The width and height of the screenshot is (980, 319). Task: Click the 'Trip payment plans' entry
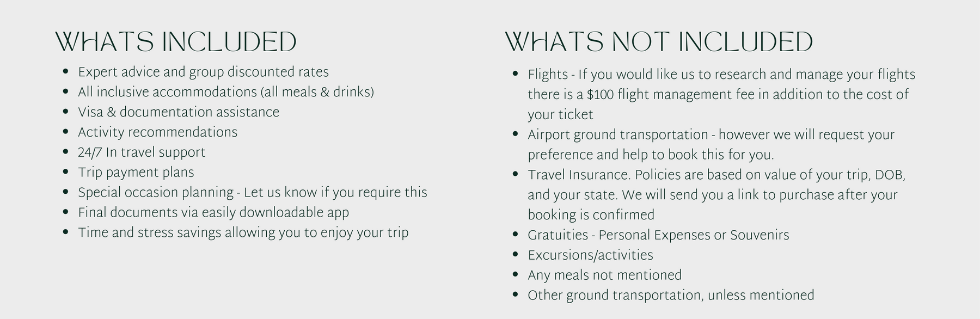pos(136,173)
